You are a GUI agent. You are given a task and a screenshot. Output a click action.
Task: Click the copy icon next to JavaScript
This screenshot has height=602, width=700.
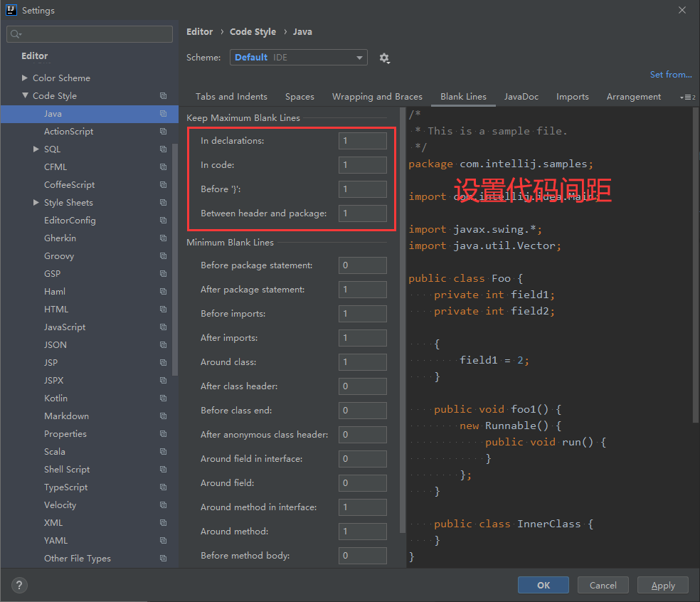pyautogui.click(x=164, y=327)
